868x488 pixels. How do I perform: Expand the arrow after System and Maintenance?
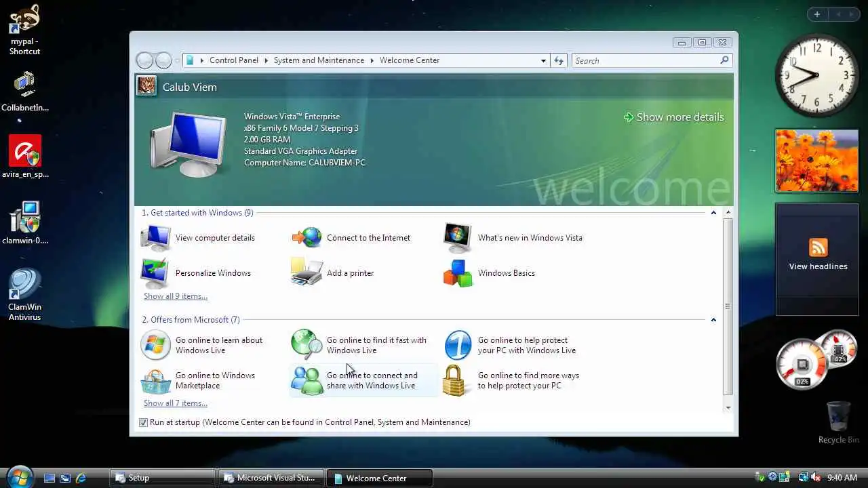pos(372,60)
